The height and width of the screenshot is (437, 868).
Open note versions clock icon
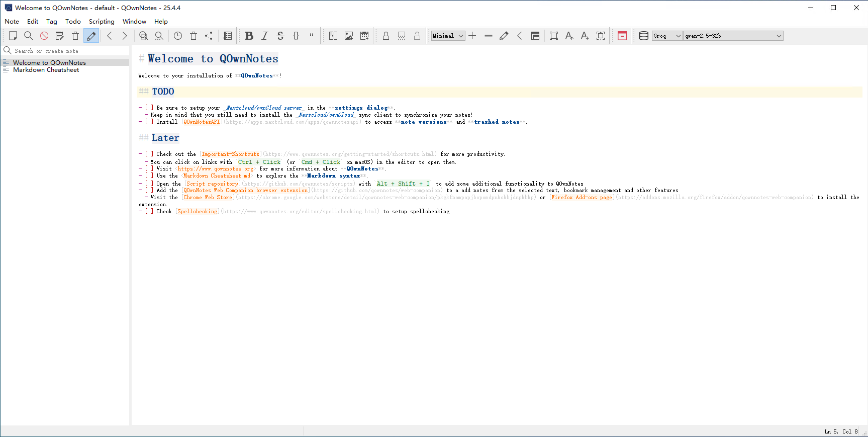coord(178,36)
